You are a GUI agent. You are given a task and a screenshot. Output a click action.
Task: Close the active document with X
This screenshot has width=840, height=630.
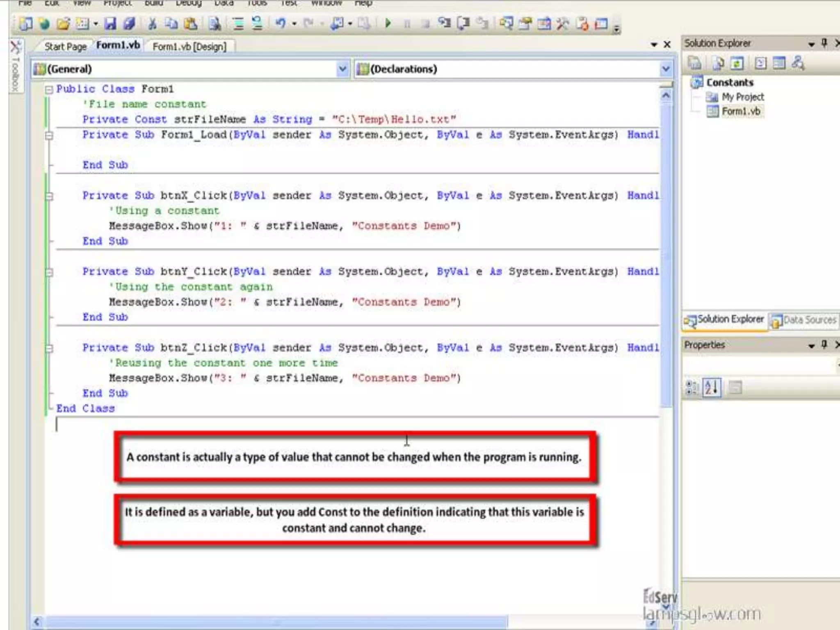tap(667, 44)
